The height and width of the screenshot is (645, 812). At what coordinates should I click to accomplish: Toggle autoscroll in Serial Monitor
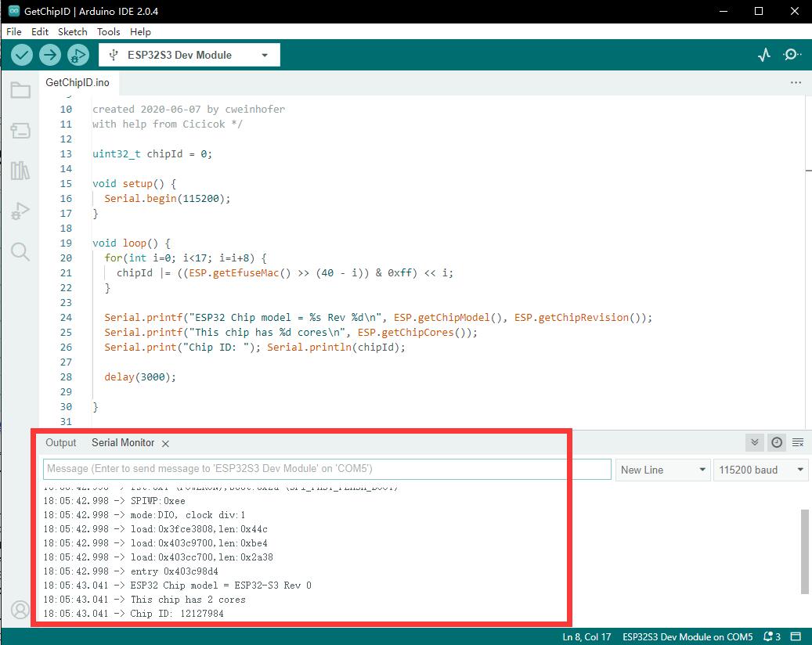coord(755,443)
